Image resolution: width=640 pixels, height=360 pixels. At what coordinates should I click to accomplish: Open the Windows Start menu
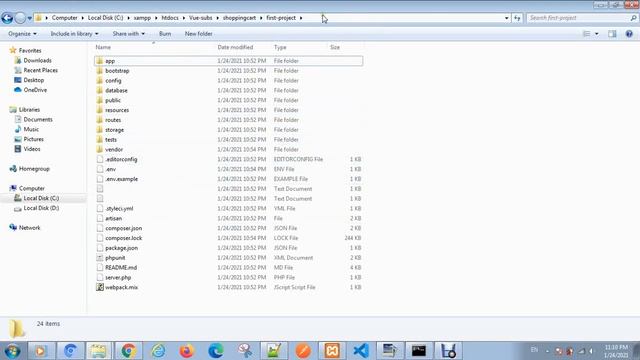coord(12,351)
